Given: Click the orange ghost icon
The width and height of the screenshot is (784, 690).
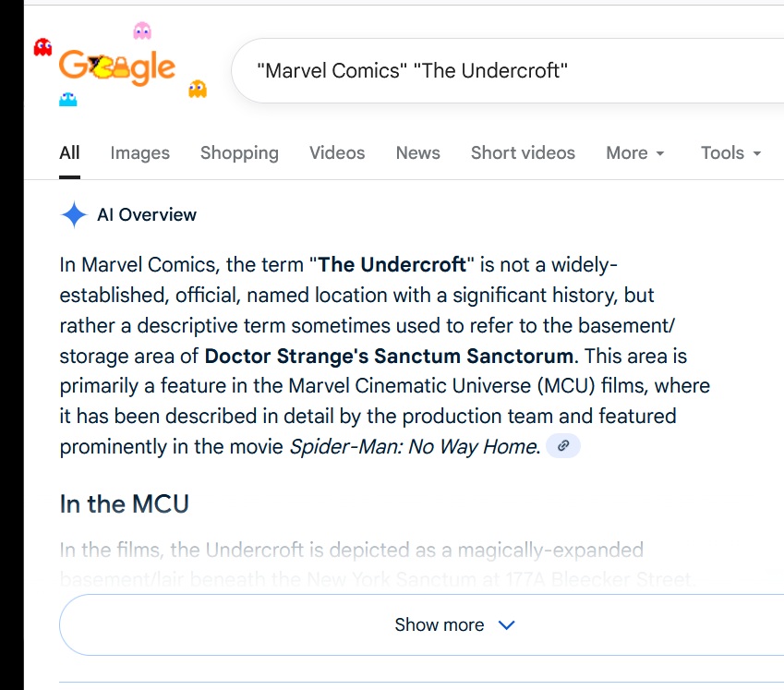Looking at the screenshot, I should click(197, 89).
